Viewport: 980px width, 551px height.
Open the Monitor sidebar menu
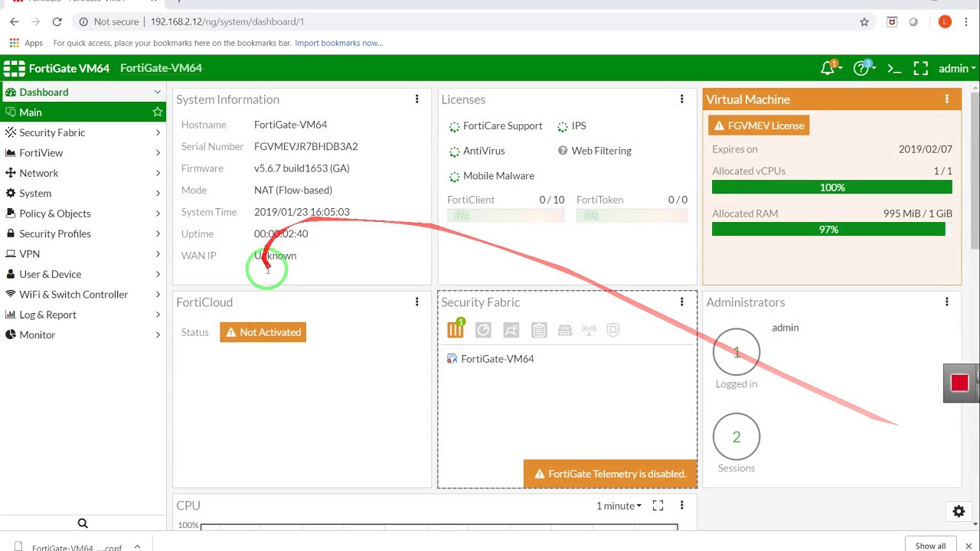83,334
